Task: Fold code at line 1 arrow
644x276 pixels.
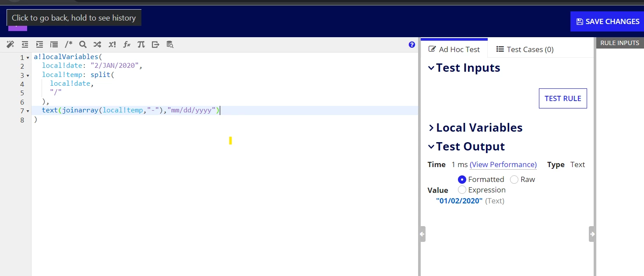Action: pyautogui.click(x=28, y=58)
